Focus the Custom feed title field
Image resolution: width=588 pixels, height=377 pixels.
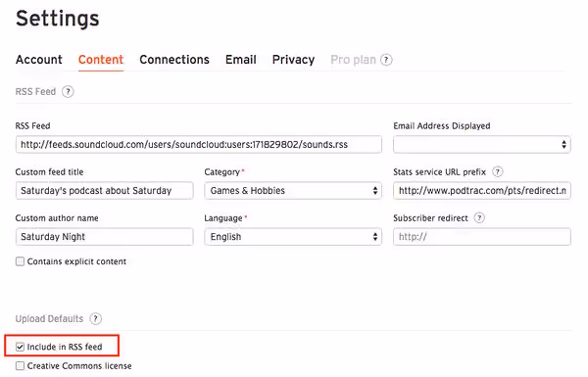coord(105,190)
